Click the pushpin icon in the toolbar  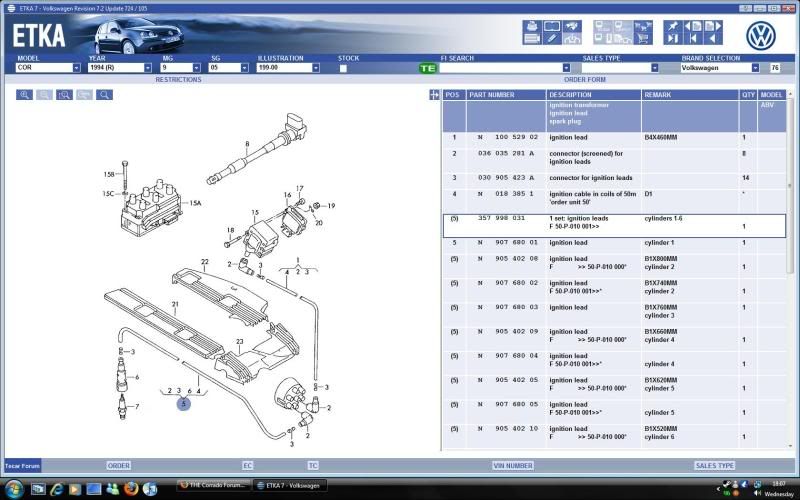(671, 25)
